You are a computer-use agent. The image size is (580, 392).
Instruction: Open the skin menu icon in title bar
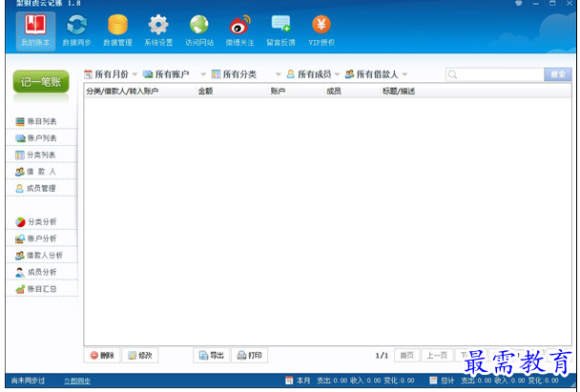coord(519,3)
